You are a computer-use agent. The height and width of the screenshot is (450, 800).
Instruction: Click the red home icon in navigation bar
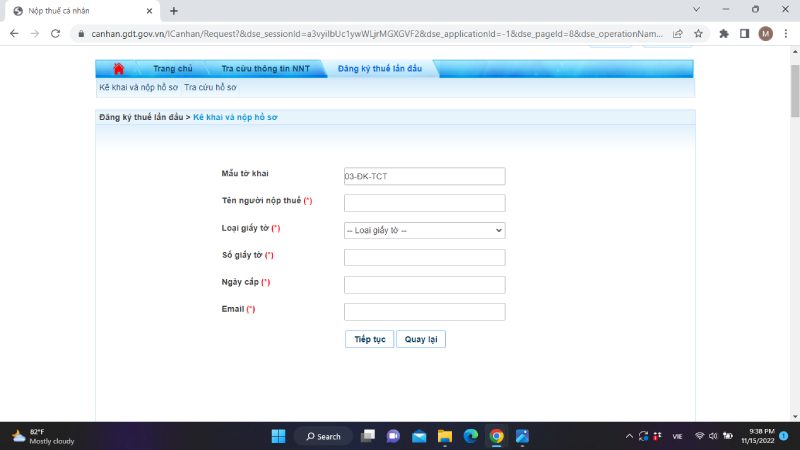[118, 68]
